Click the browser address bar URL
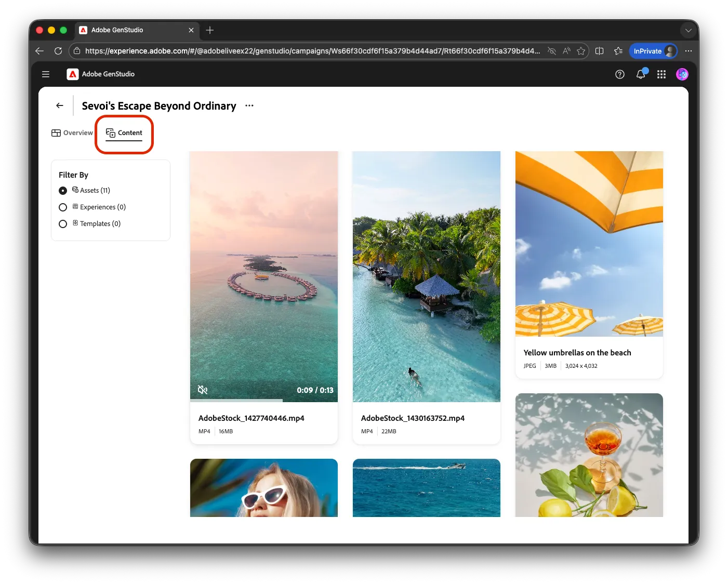The width and height of the screenshot is (728, 584). click(312, 51)
